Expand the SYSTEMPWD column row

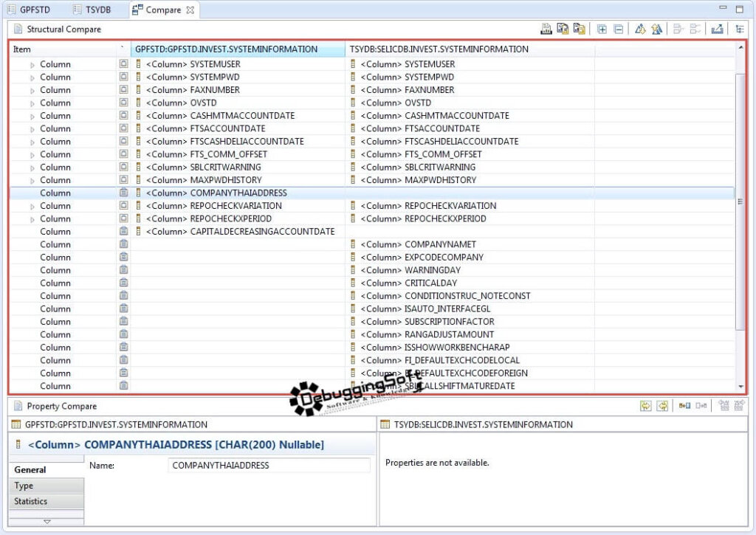32,77
